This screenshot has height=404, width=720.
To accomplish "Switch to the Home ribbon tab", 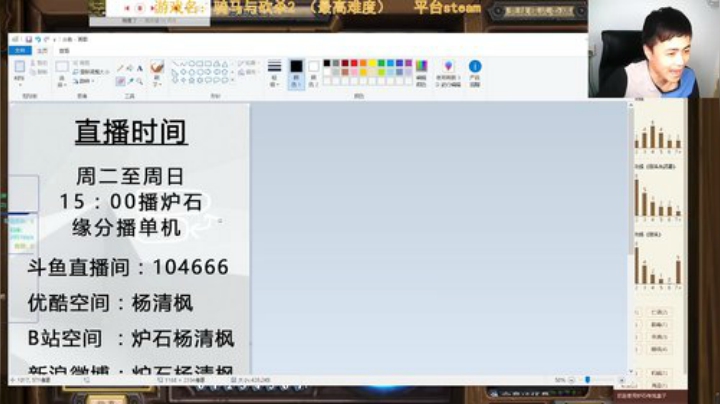I will pyautogui.click(x=42, y=50).
